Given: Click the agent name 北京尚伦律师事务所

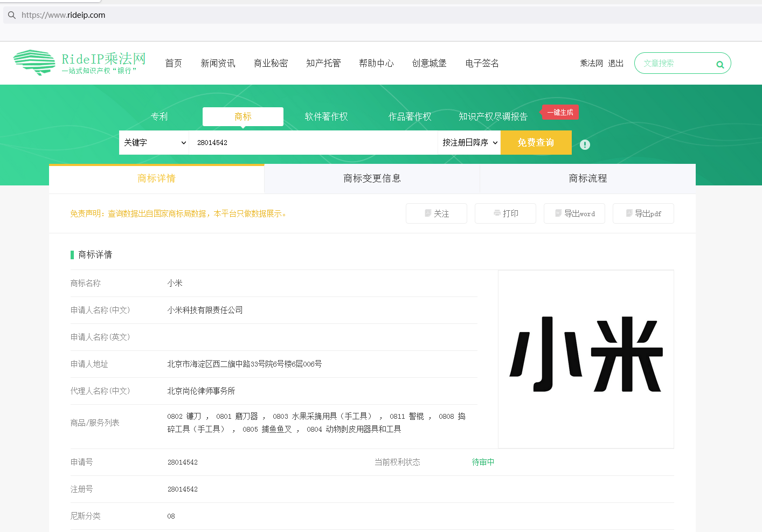Looking at the screenshot, I should 201,391.
